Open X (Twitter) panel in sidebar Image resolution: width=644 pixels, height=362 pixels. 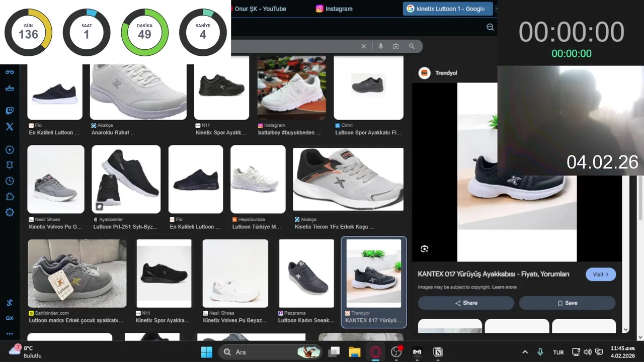coord(10,127)
